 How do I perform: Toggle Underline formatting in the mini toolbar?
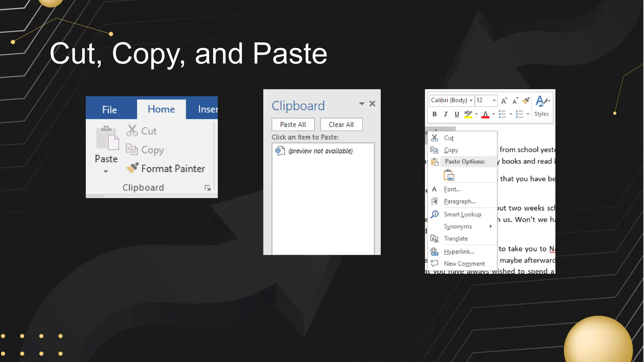[x=457, y=114]
